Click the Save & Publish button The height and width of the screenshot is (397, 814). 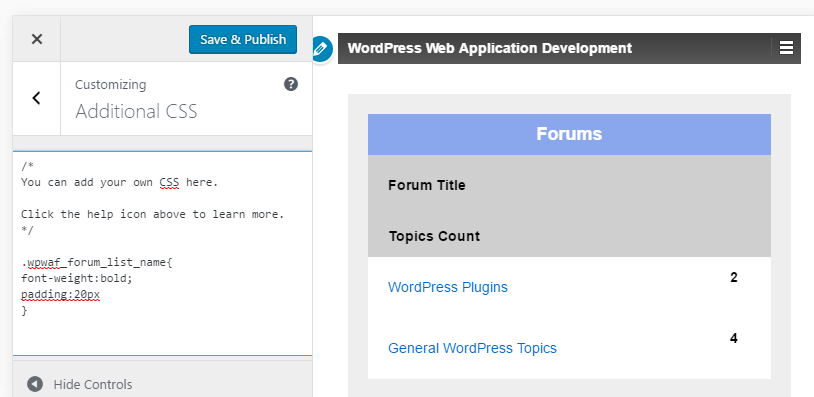tap(243, 39)
